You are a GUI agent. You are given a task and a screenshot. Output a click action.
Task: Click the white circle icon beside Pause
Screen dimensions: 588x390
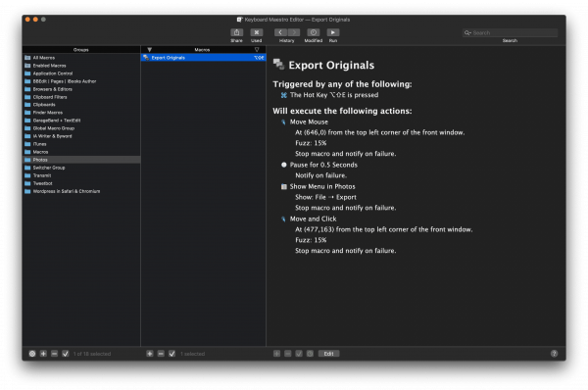(x=284, y=165)
